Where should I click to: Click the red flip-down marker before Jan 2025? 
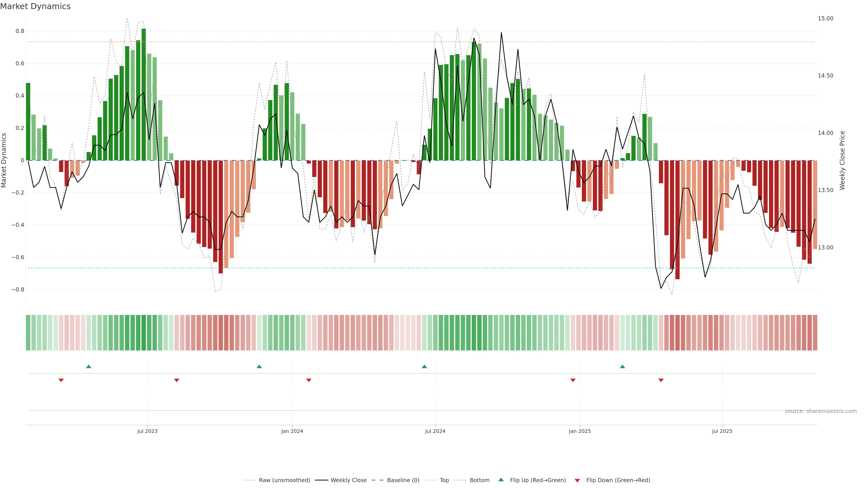coord(573,380)
